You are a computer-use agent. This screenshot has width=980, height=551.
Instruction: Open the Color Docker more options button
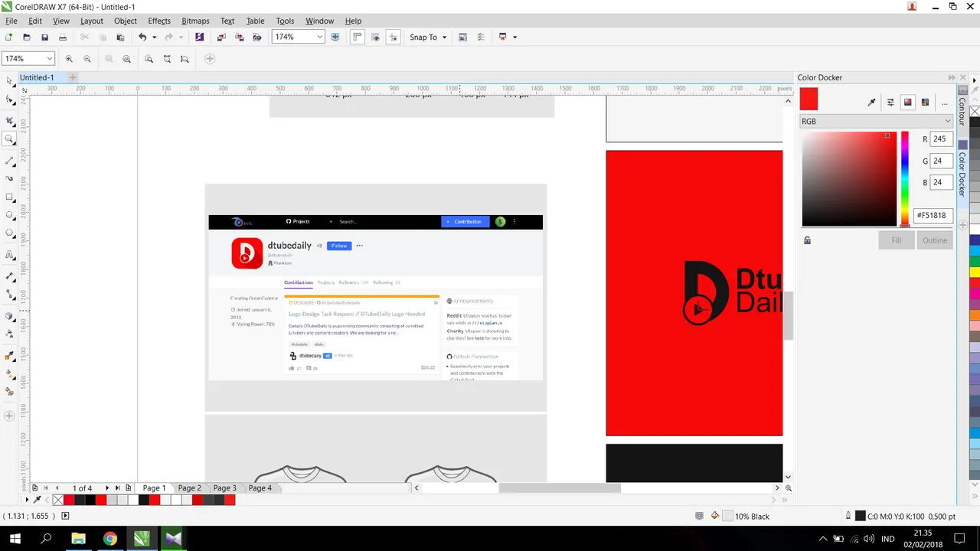[944, 103]
